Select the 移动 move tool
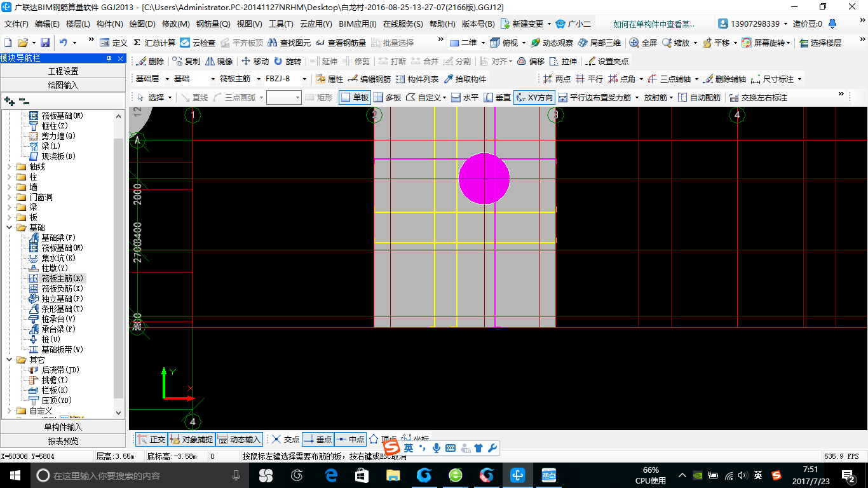This screenshot has width=868, height=488. point(255,62)
